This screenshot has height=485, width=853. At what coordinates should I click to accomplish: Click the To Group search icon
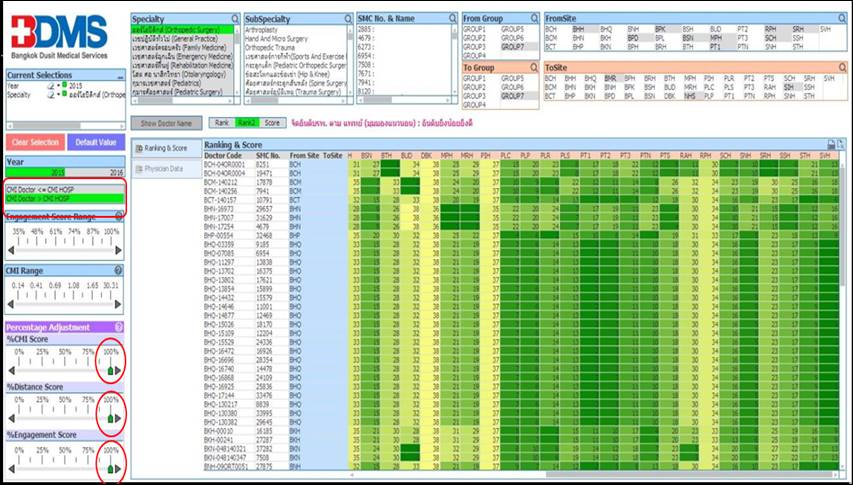coord(535,66)
